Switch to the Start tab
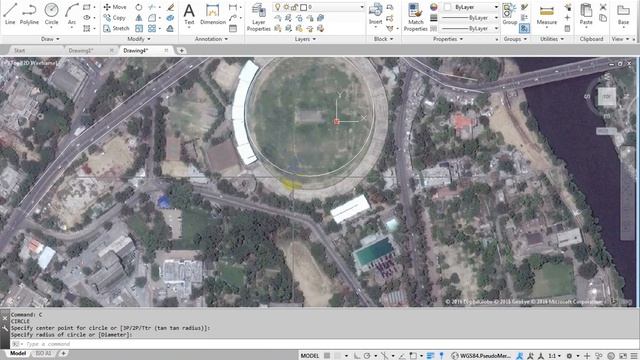This screenshot has width=640, height=360. click(x=20, y=51)
